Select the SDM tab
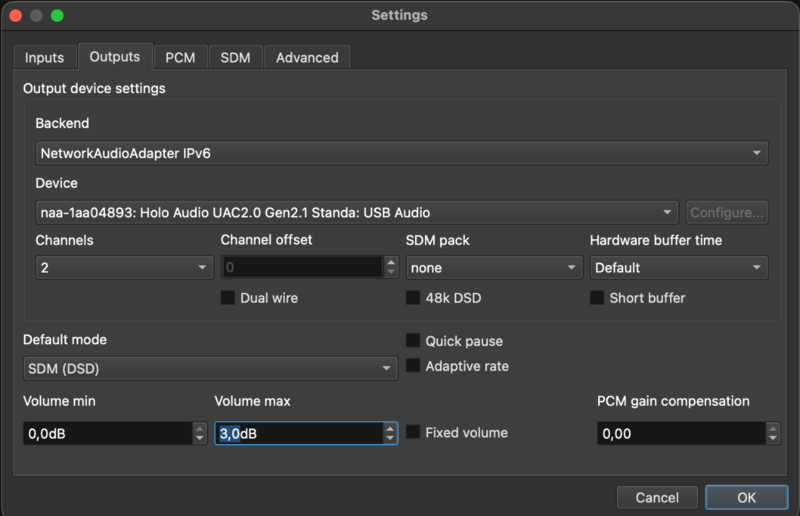 click(x=235, y=58)
